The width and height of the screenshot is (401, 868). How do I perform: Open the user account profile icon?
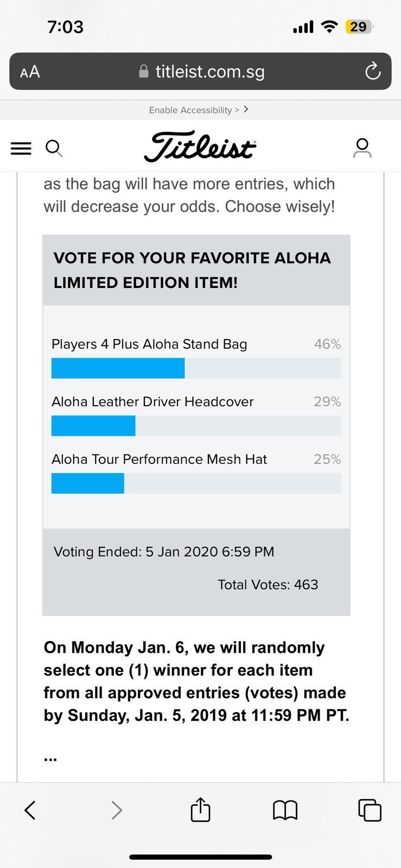click(362, 148)
